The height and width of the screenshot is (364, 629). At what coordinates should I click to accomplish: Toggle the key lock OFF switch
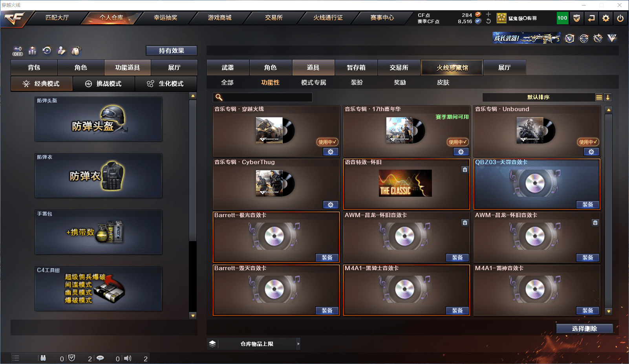point(18,51)
